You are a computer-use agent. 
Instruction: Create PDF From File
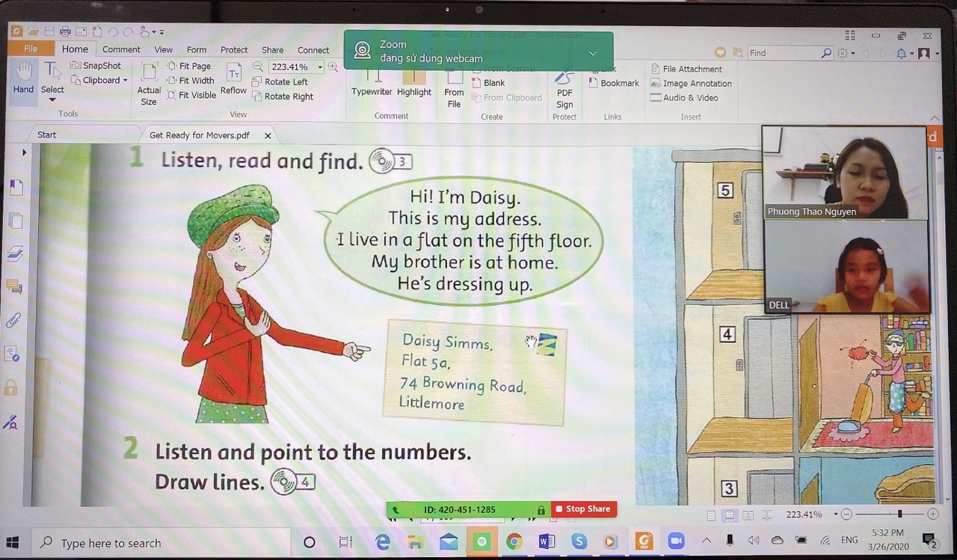[454, 88]
